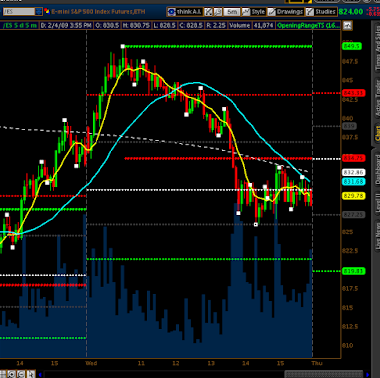
Task: Click the red 834.75 price label
Action: click(x=354, y=158)
